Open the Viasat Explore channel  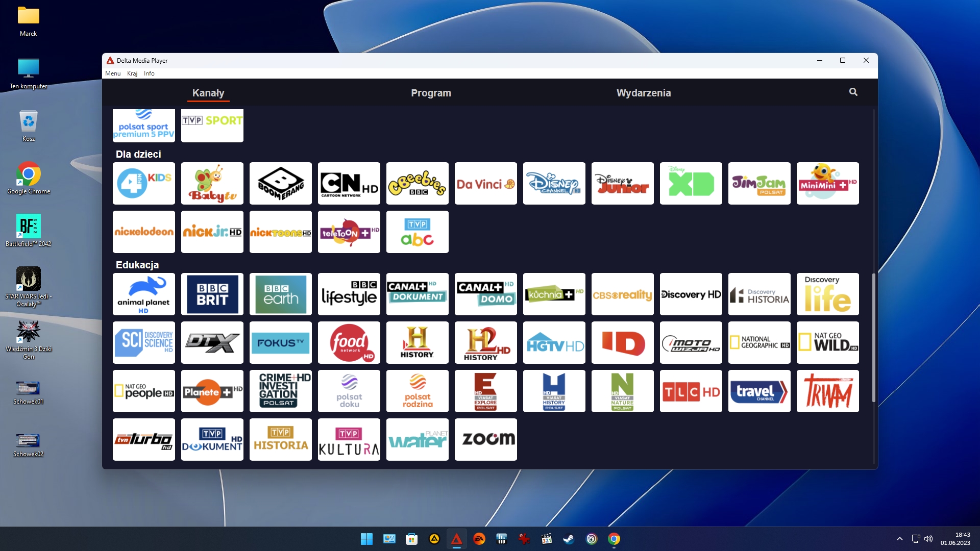[486, 391]
